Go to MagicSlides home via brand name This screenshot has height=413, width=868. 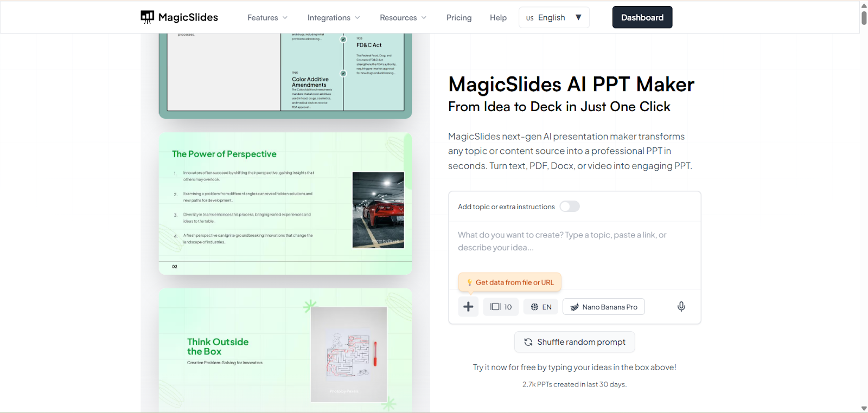tap(188, 17)
